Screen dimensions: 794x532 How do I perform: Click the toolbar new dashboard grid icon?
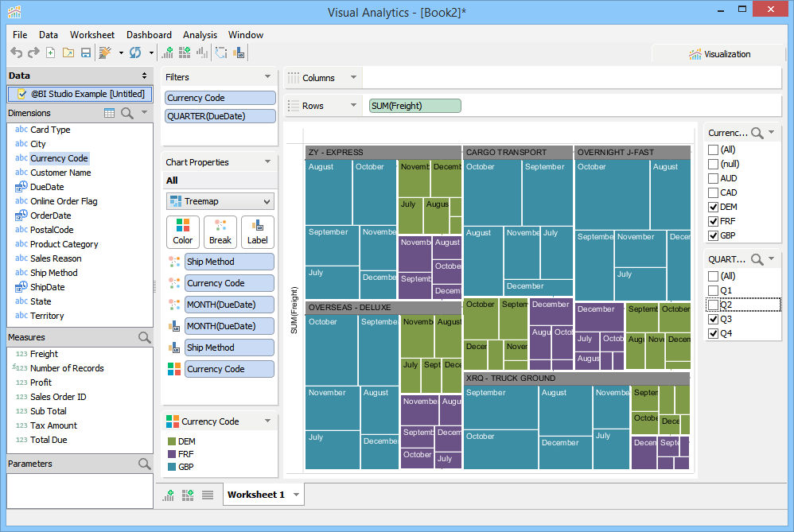185,52
